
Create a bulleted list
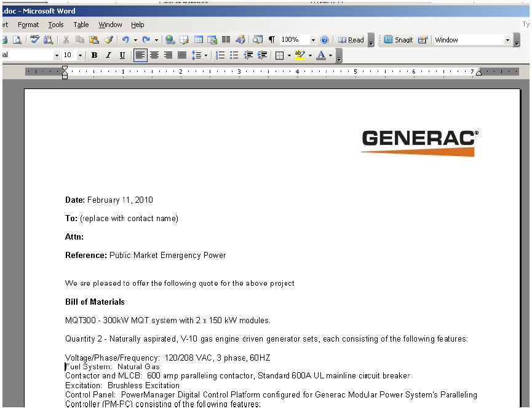(234, 55)
